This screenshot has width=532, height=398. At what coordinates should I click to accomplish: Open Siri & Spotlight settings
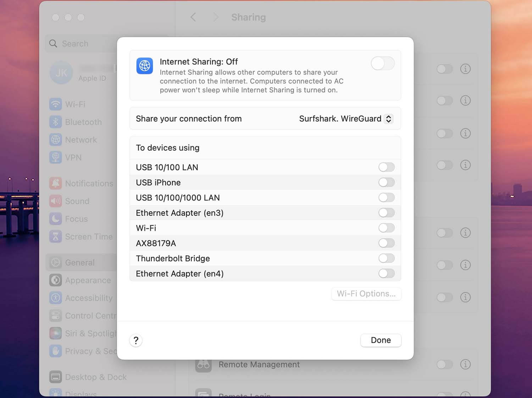coord(89,333)
